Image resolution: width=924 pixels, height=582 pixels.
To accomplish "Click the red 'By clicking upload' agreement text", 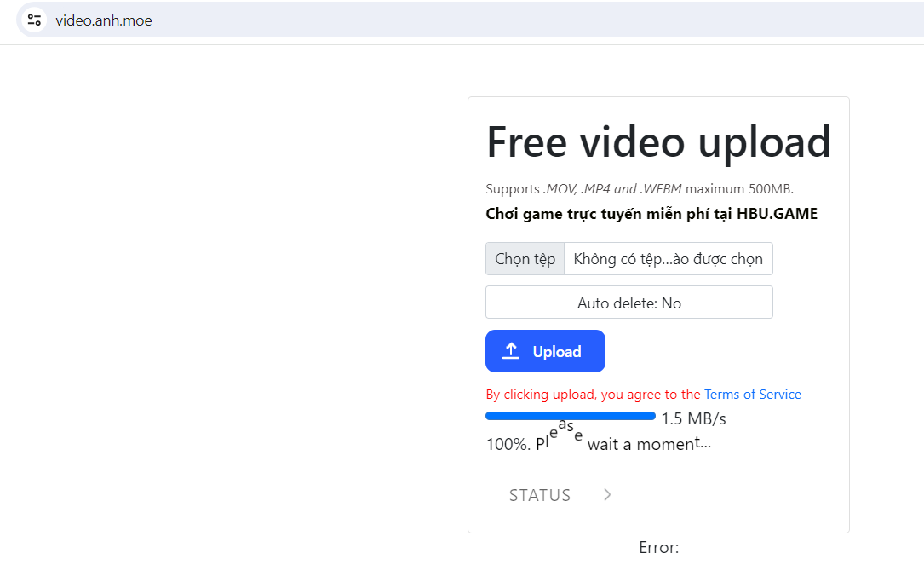I will 593,395.
